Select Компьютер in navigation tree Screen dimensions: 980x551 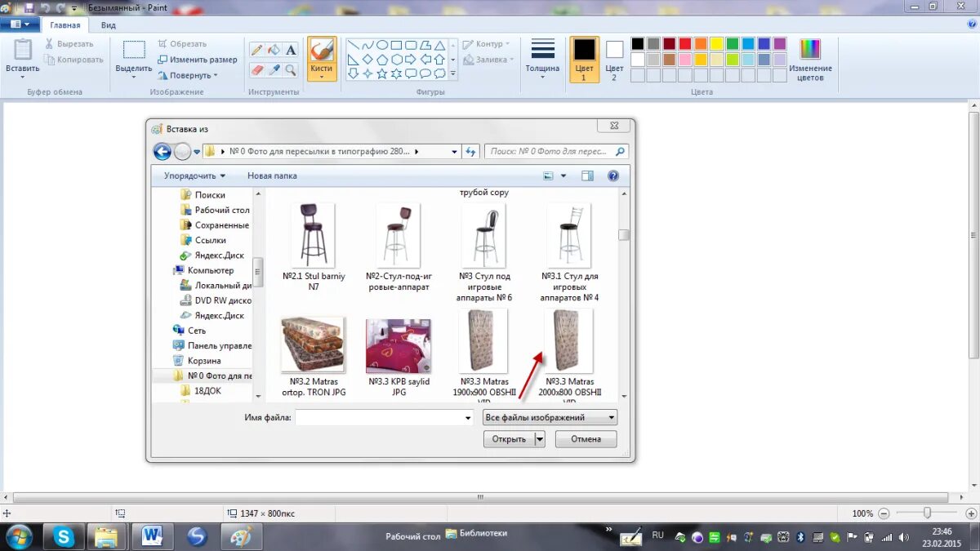(x=203, y=270)
